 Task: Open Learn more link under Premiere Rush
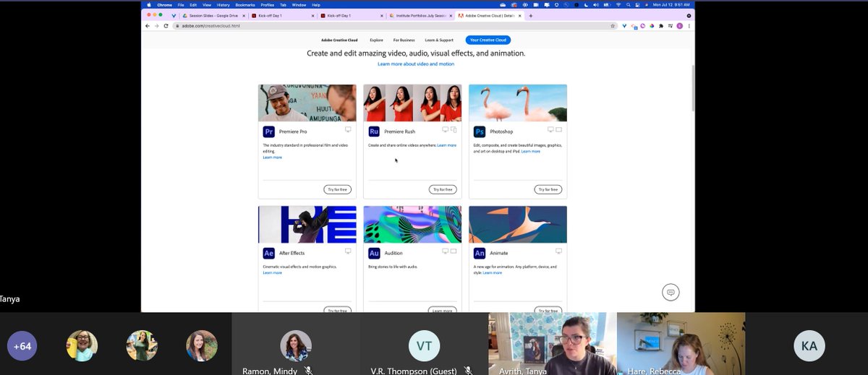pos(447,145)
